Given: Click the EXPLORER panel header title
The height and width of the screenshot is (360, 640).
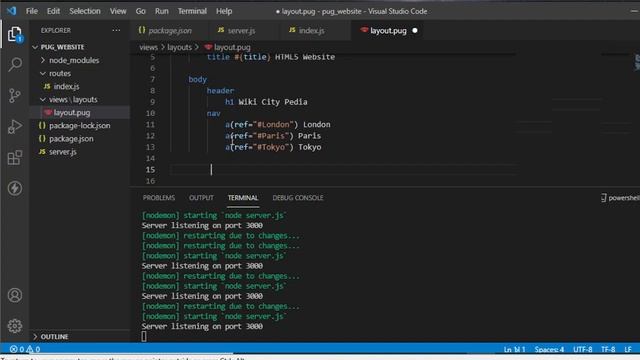Looking at the screenshot, I should click(x=56, y=30).
